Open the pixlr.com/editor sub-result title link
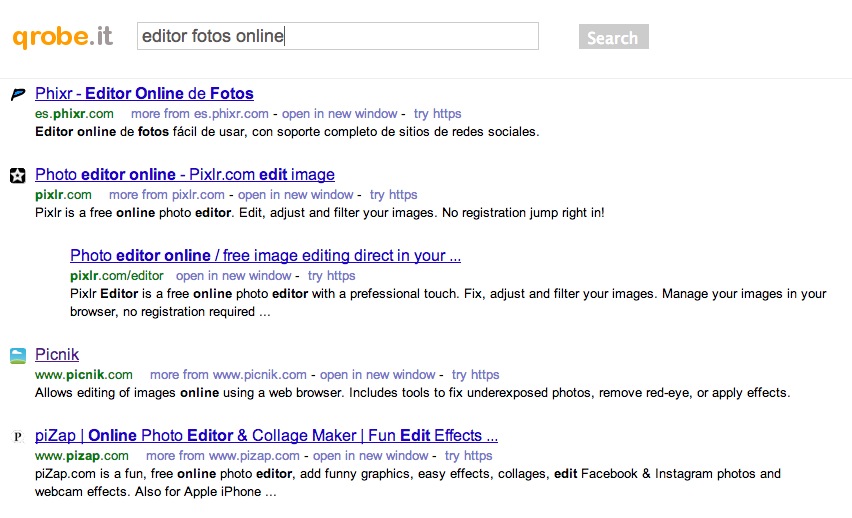The width and height of the screenshot is (852, 518). [265, 256]
